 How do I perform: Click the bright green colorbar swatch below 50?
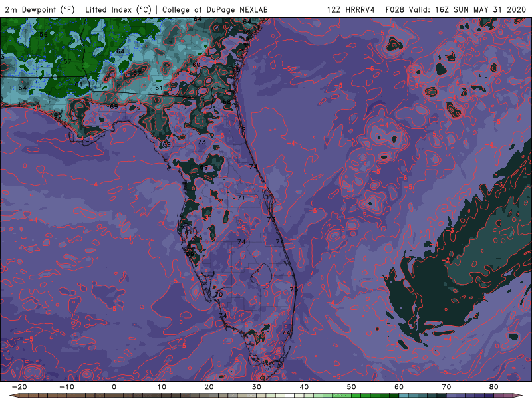pos(356,396)
